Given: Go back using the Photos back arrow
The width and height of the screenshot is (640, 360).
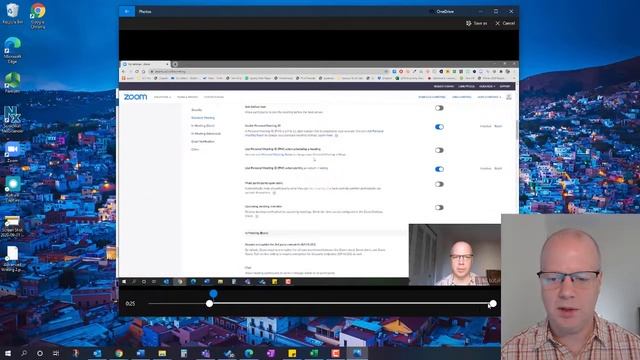Looking at the screenshot, I should pyautogui.click(x=127, y=11).
